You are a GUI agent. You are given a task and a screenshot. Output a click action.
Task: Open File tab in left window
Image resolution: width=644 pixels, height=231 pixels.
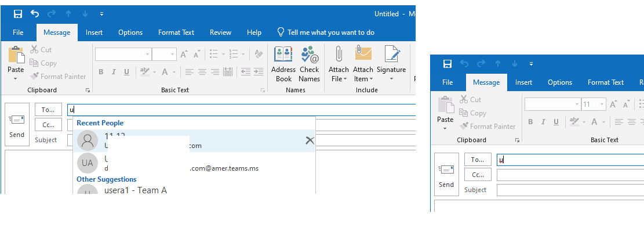pos(18,33)
